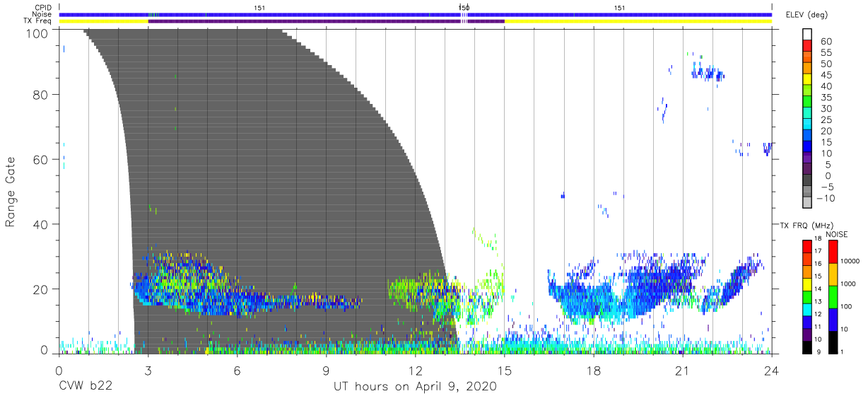
Task: Pick the yellow segment of the ELEV color bar
Action: [x=808, y=79]
